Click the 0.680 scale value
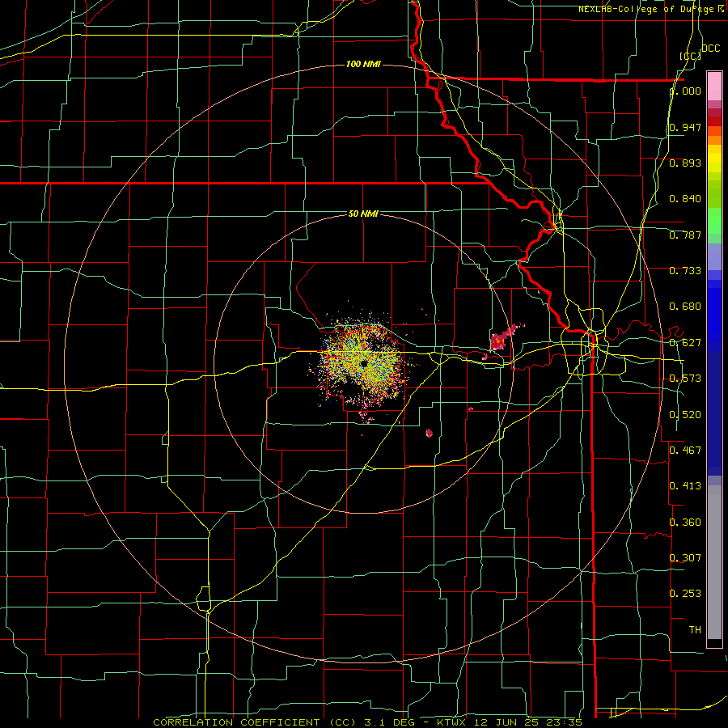Viewport: 728px width, 728px height. tap(685, 307)
